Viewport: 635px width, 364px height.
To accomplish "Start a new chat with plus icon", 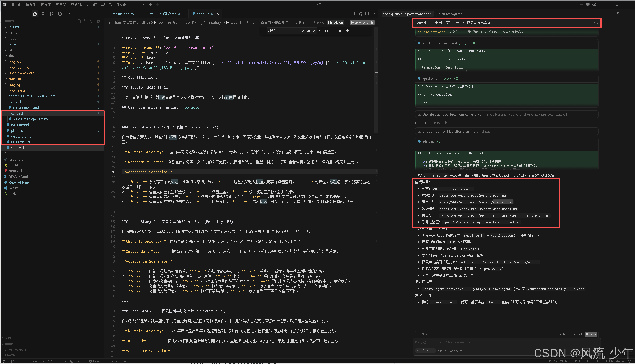I will click(x=611, y=14).
